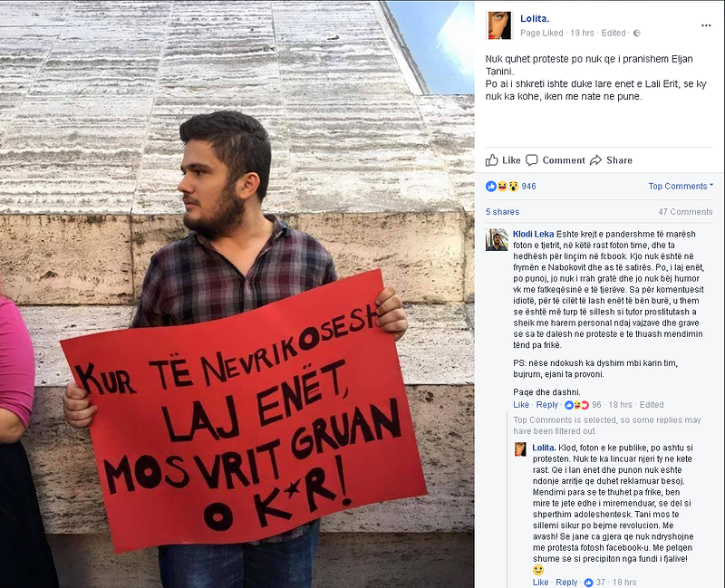Viewport: 725px width, 588px height.
Task: Open Lolita's page profile picture
Action: pyautogui.click(x=499, y=25)
